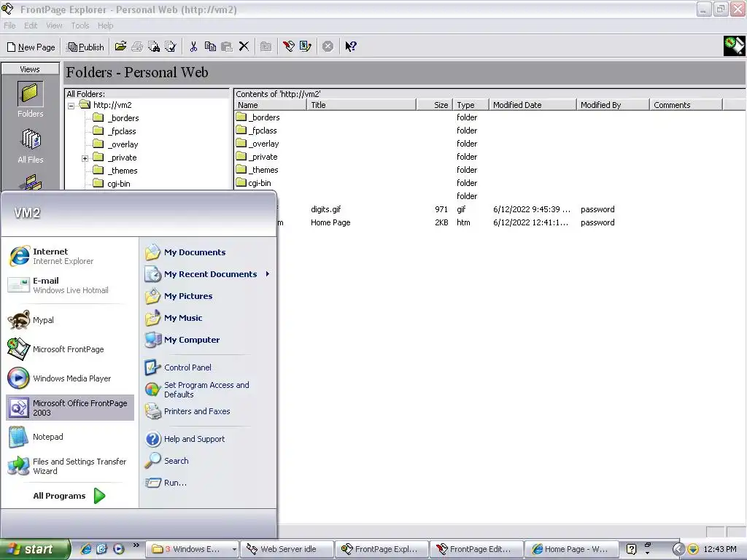Open Help and Support
Screen dimensions: 747x560
click(x=208, y=439)
